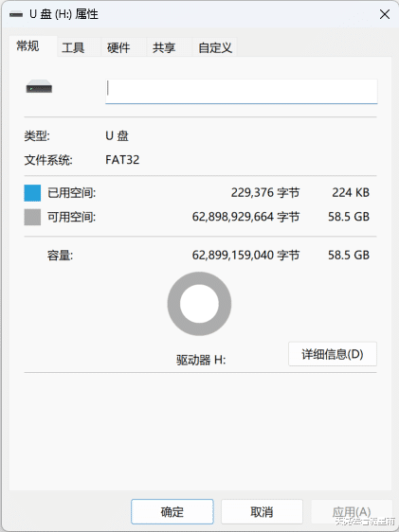Click the drive name input field
The width and height of the screenshot is (399, 532).
(x=242, y=91)
